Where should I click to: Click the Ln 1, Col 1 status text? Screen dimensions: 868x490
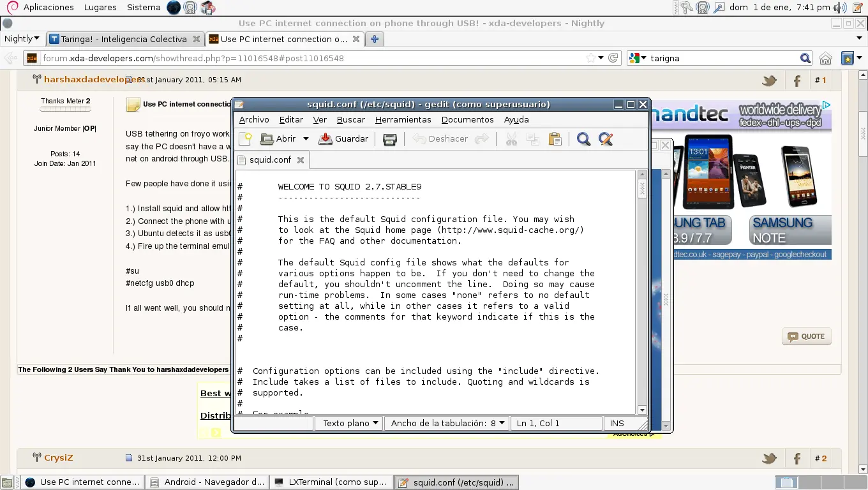coord(538,423)
